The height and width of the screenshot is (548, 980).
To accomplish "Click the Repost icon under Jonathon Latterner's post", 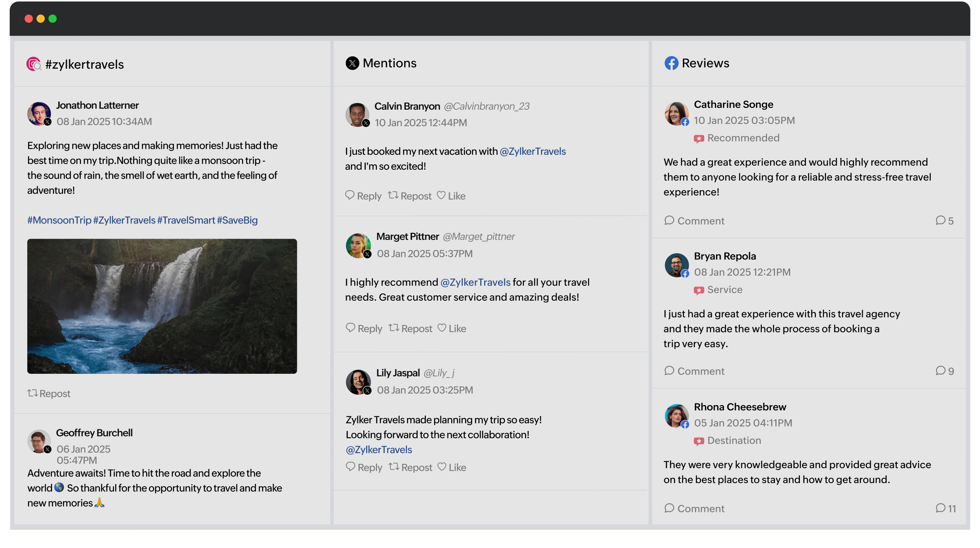I will click(x=33, y=394).
